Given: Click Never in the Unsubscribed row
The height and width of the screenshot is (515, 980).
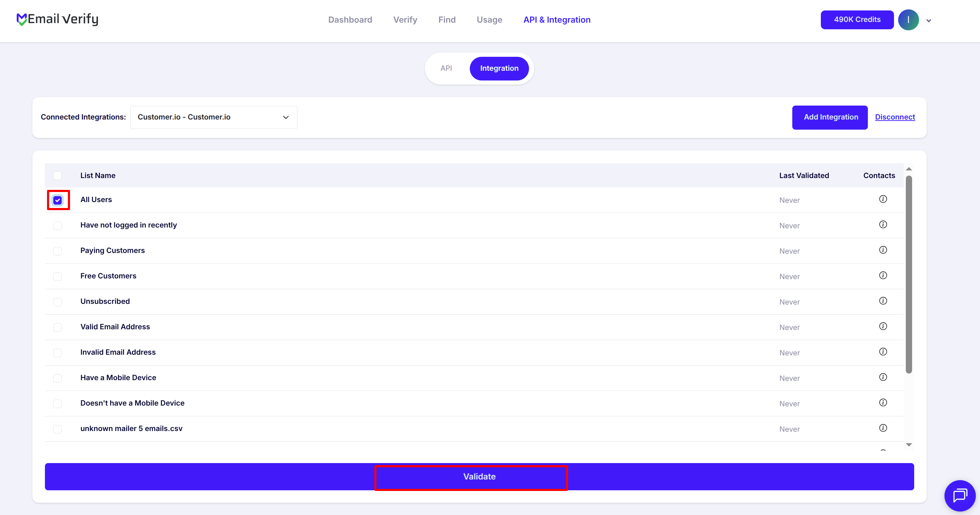Looking at the screenshot, I should point(790,302).
